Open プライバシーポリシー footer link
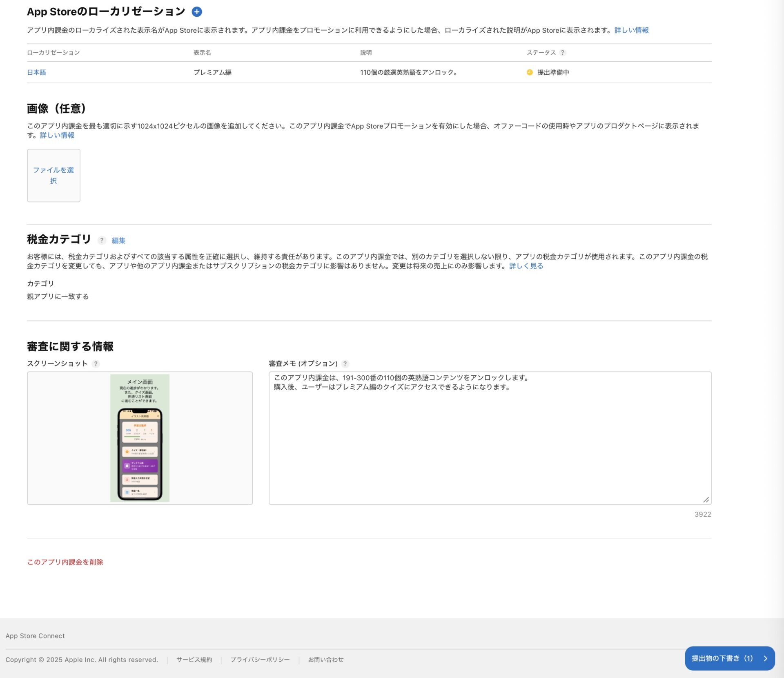This screenshot has width=784, height=678. tap(260, 660)
